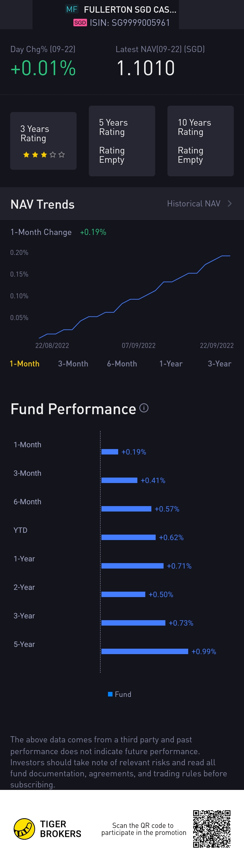Screen dimensions: 244x868
Task: Click the promotion QR code
Action: pyautogui.click(x=212, y=829)
